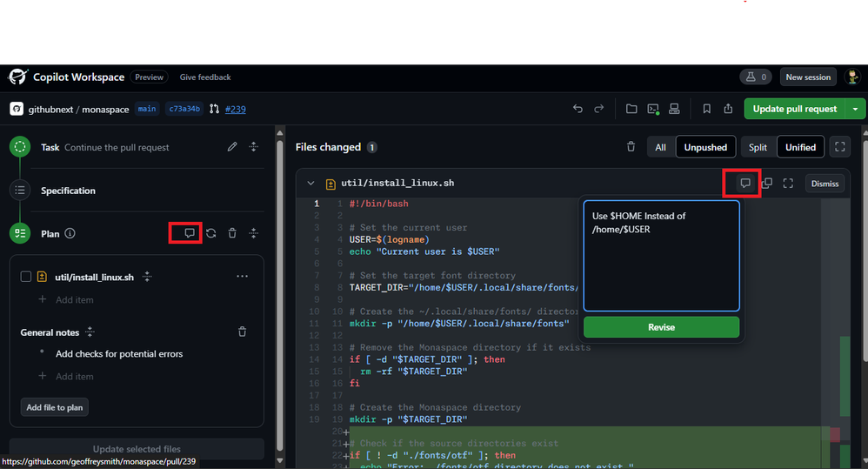The image size is (868, 469).
Task: Dismiss the file changes
Action: (825, 184)
